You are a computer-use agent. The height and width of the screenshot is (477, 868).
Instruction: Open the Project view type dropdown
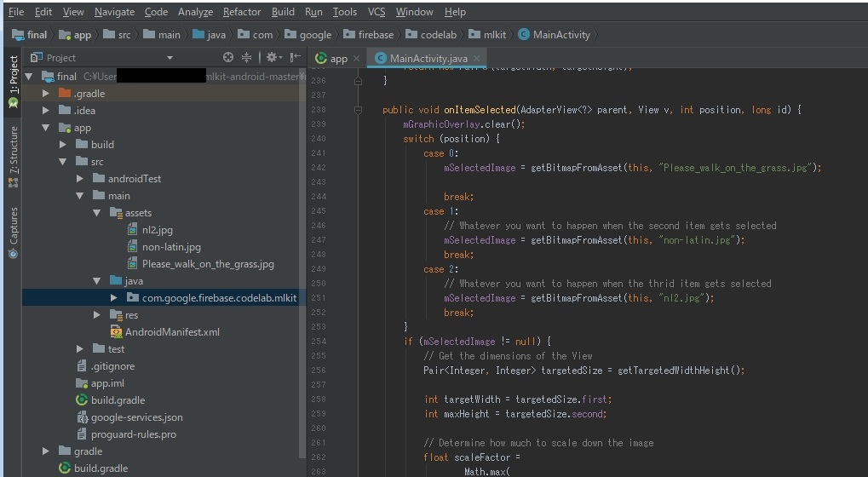pos(170,58)
